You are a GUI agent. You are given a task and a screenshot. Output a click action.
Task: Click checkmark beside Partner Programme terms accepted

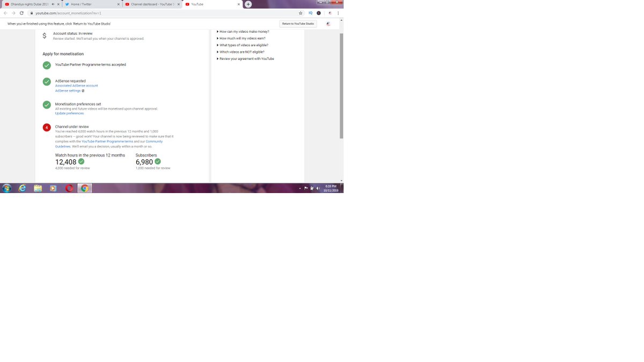click(x=47, y=65)
